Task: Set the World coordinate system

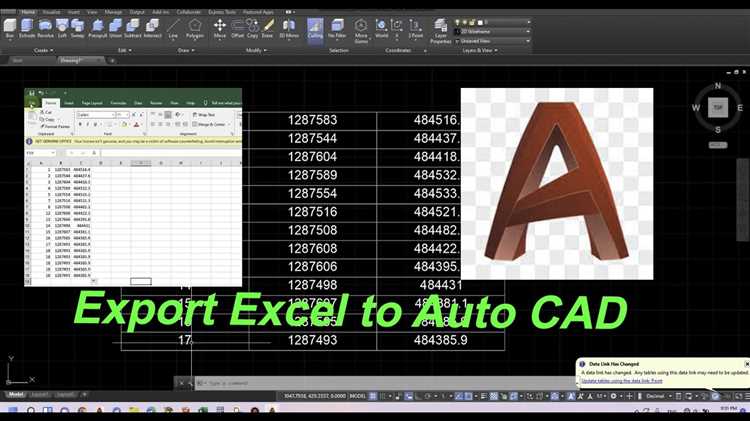Action: tap(381, 28)
